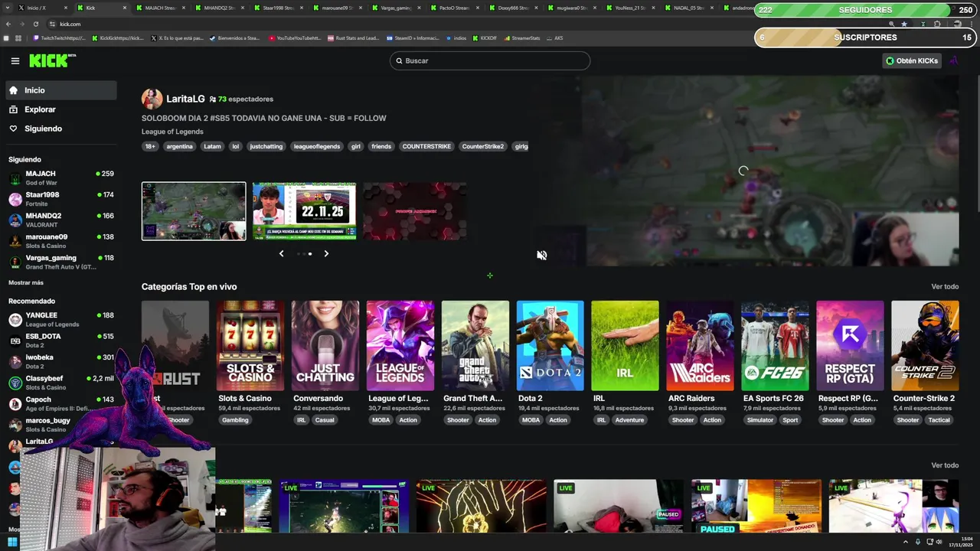Open the League of Legends category card
The image size is (980, 551).
(400, 346)
